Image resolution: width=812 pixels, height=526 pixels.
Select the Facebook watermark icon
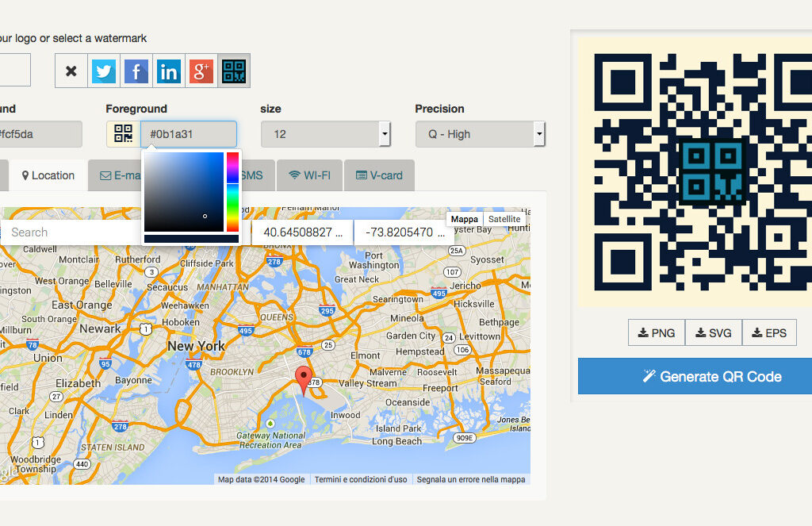click(x=136, y=70)
